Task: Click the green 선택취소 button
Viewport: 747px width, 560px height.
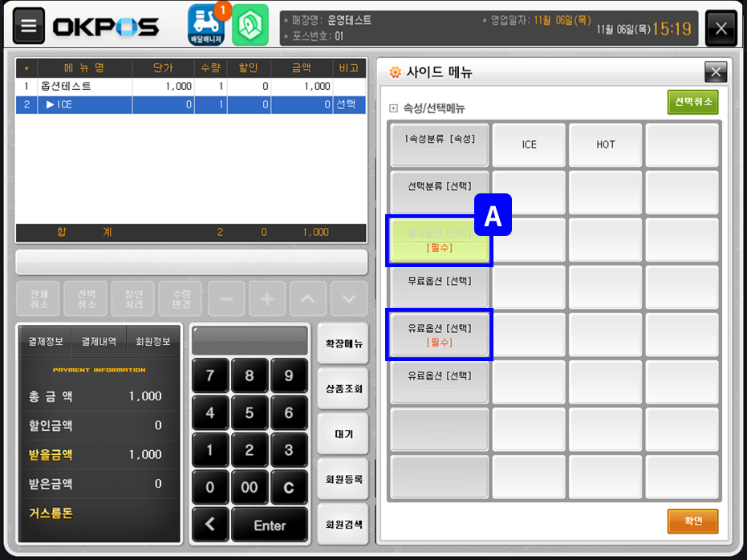Action: click(692, 102)
